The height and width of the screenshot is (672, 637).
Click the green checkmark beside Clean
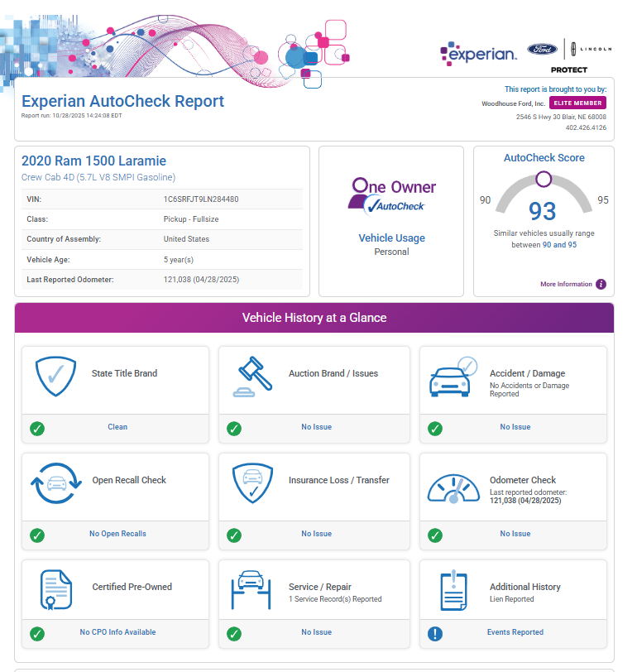[37, 428]
